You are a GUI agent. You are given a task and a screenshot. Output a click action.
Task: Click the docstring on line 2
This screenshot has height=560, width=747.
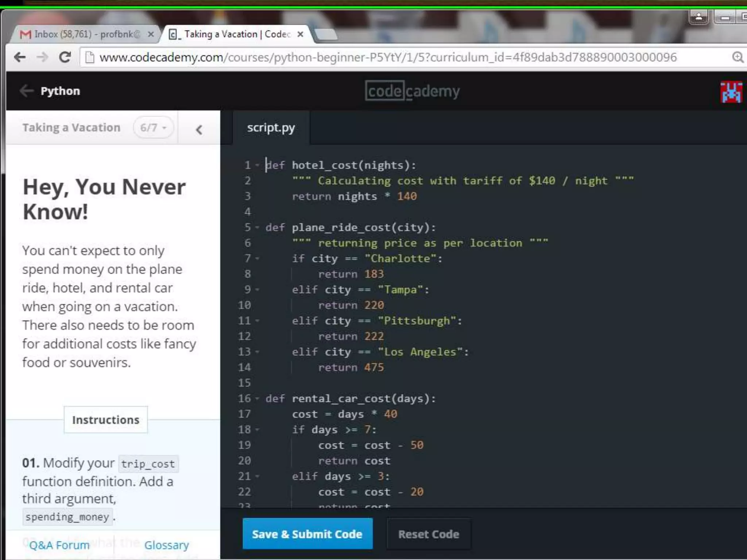(463, 181)
